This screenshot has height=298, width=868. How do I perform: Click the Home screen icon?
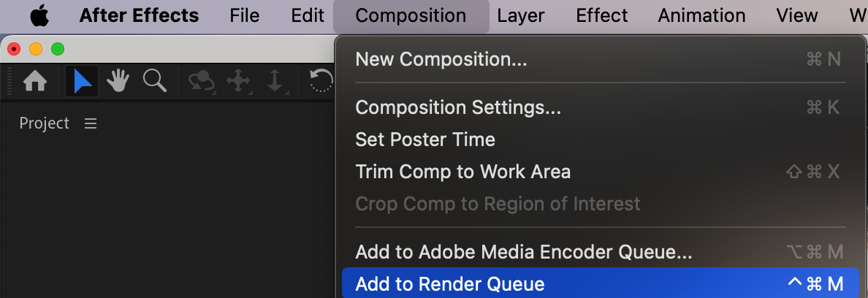click(35, 81)
